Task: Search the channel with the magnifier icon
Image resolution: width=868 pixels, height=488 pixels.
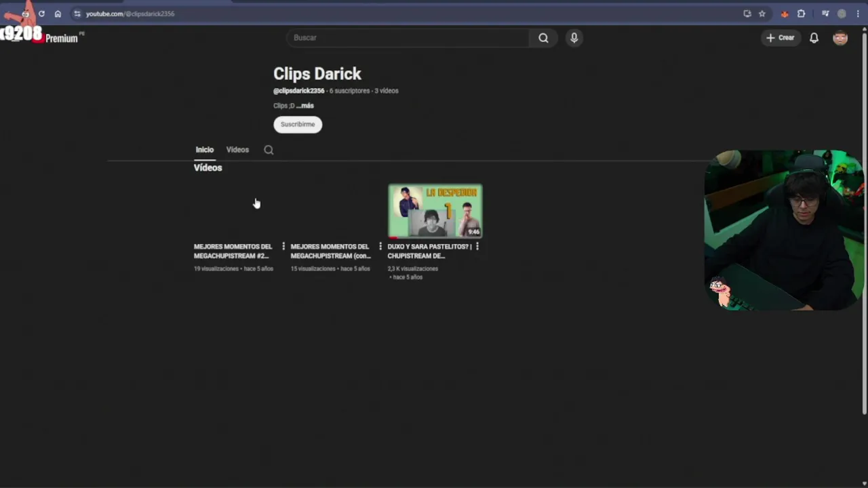Action: 269,150
